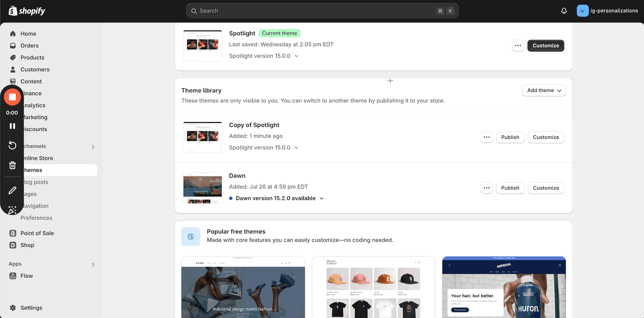644x318 pixels.
Task: Expand the Apps section chevron
Action: [93, 265]
